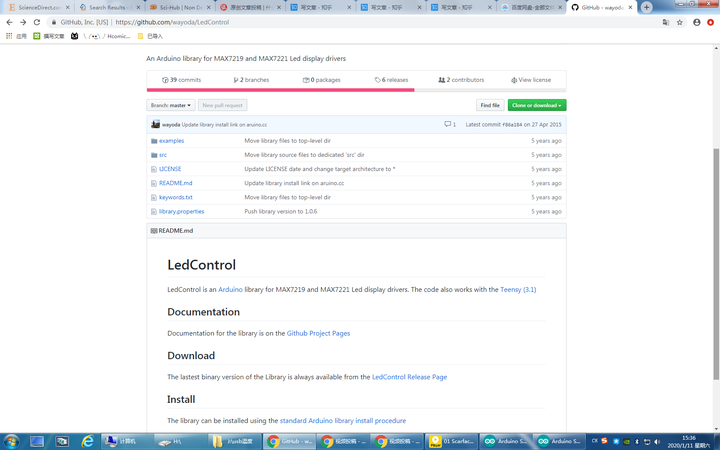Viewport: 720px width, 450px height.
Task: Click the translate page icon in address bar
Action: click(x=666, y=22)
